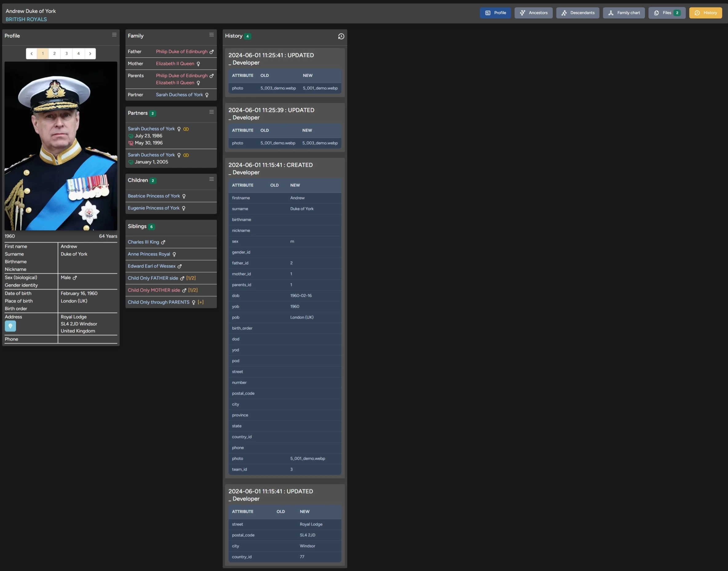Screen dimensions: 728x571
Task: Open the Family panel hamburger menu
Action: [211, 35]
